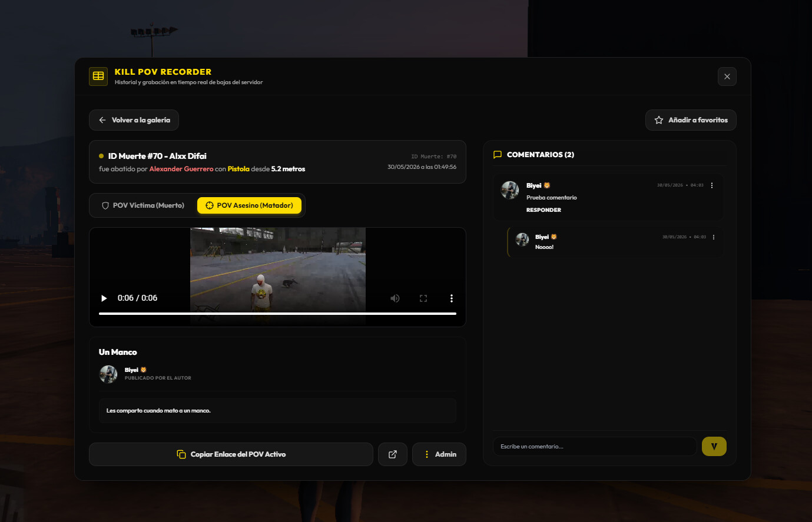Click the Kill POV Recorder logo icon

(98, 77)
